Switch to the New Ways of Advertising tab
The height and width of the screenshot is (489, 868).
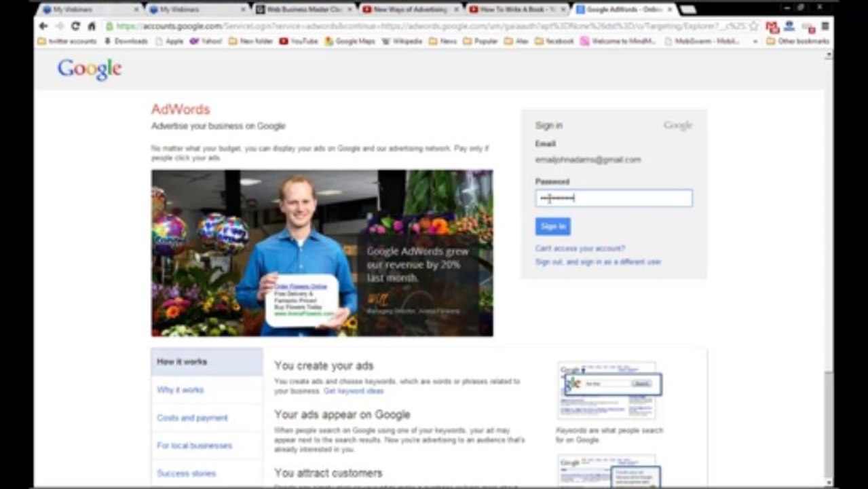(410, 10)
